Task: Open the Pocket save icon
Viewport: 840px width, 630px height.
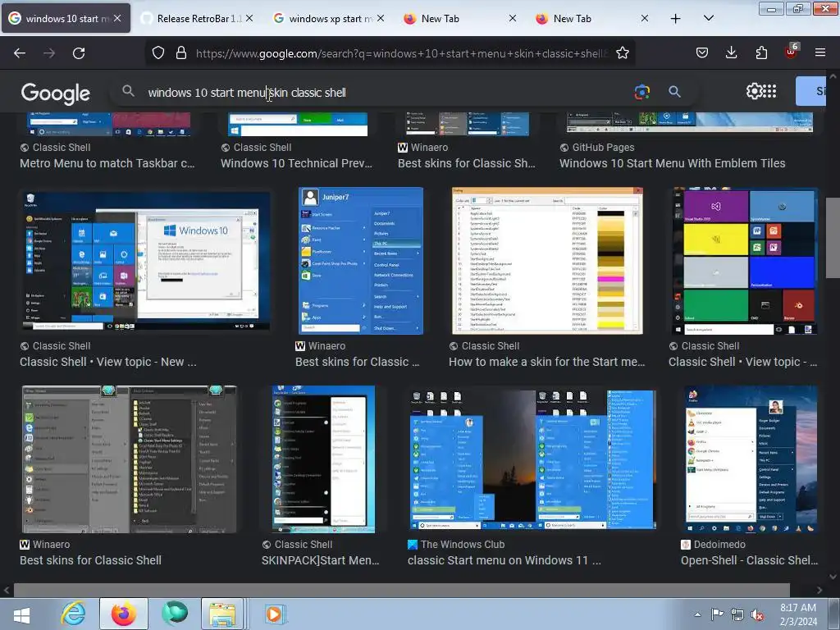Action: [x=702, y=52]
